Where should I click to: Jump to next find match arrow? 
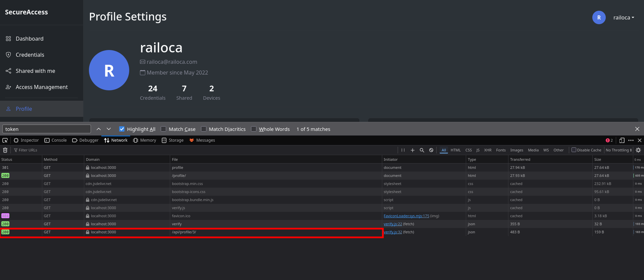[x=109, y=129]
